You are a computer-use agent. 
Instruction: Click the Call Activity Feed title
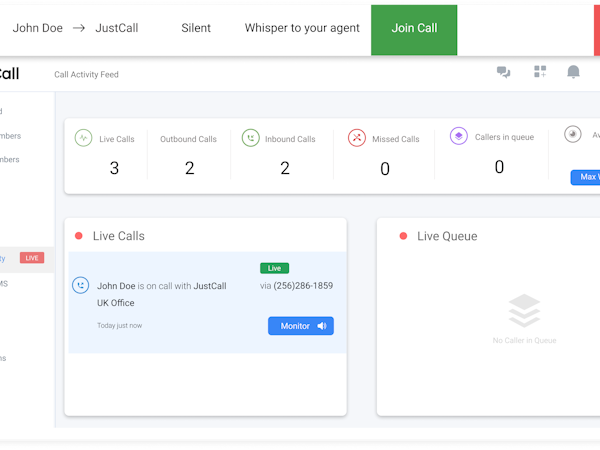86,75
